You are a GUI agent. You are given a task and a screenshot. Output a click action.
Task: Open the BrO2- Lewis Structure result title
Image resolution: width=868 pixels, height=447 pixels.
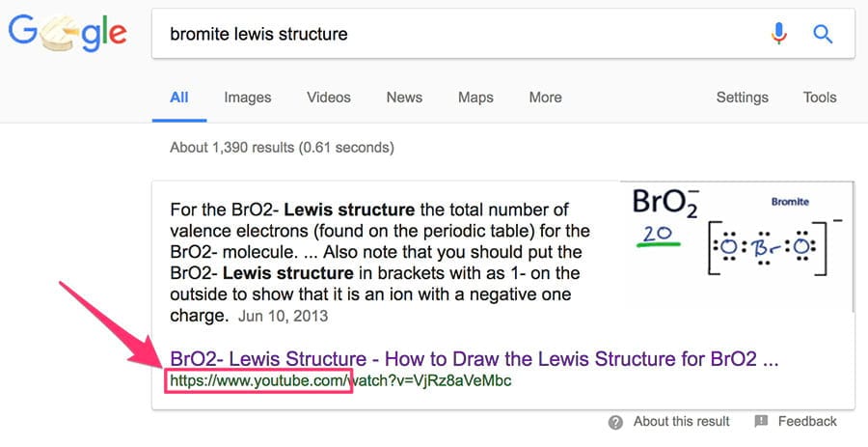coord(473,359)
